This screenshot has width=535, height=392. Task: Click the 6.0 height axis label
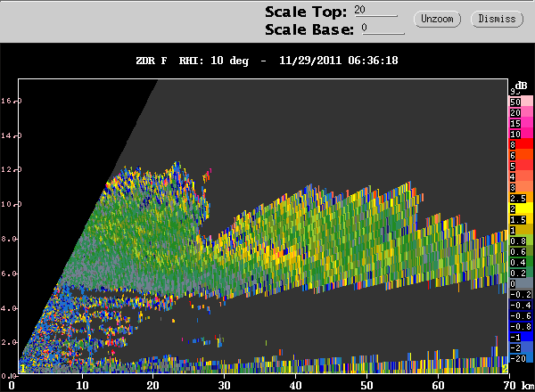pyautogui.click(x=9, y=274)
